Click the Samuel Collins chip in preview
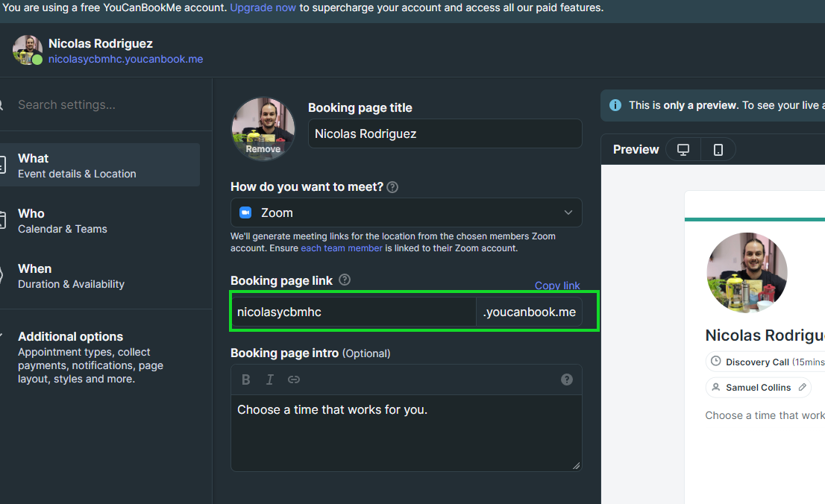Screen dimensions: 825x504 [x=758, y=387]
